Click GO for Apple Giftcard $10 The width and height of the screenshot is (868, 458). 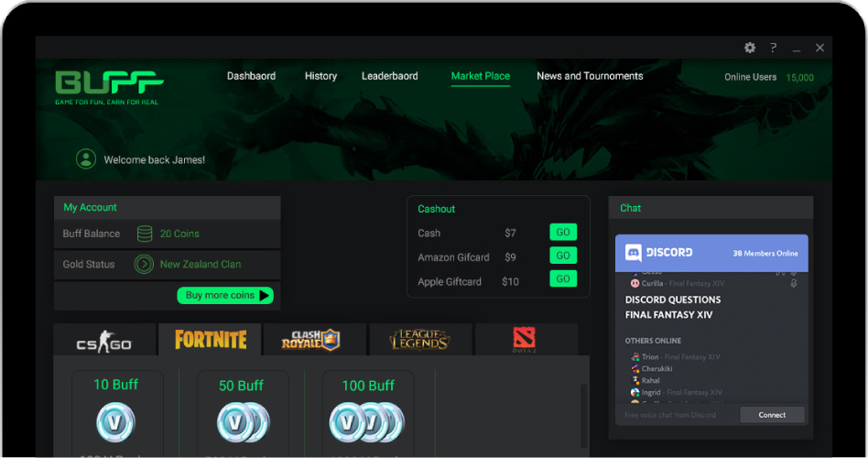pos(563,278)
